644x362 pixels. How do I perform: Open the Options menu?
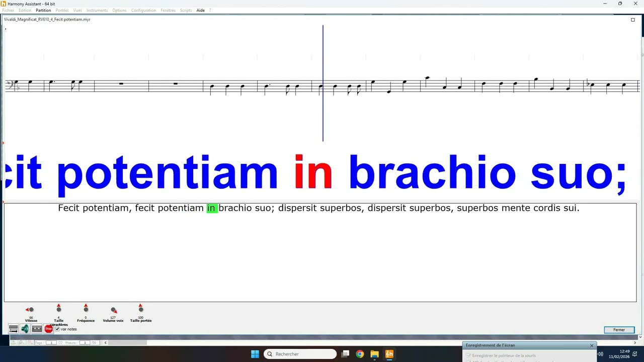point(119,11)
